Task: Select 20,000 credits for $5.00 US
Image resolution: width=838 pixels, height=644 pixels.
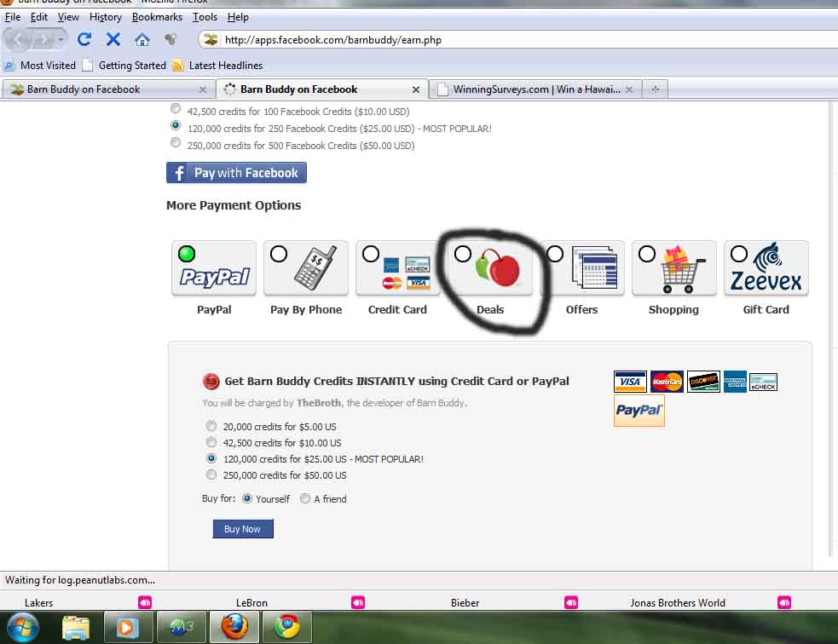Action: 211,426
